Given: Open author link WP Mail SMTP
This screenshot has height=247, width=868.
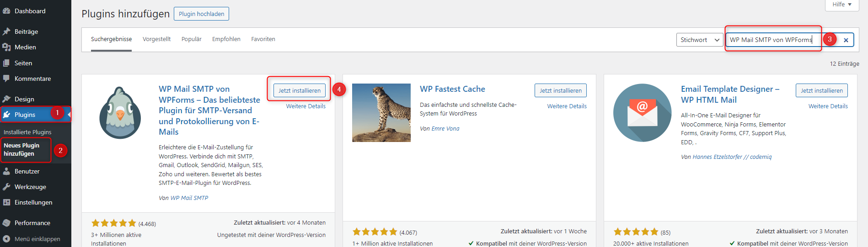Looking at the screenshot, I should [x=189, y=198].
